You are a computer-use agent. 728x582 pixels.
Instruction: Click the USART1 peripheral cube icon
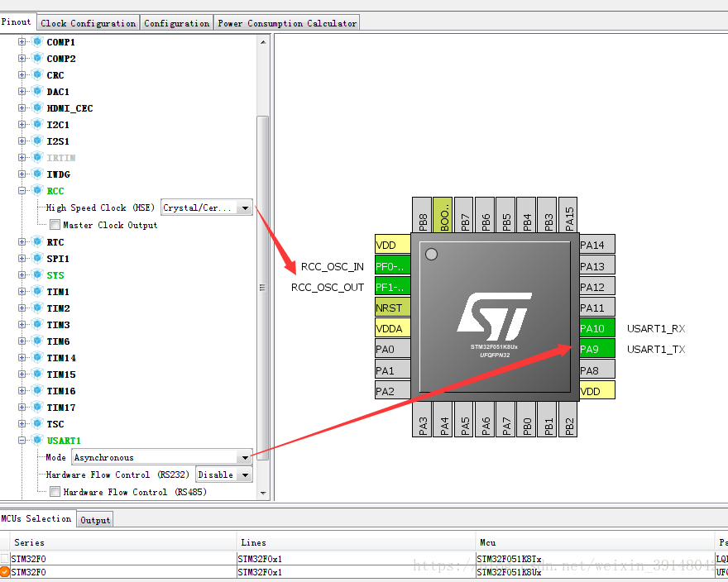pyautogui.click(x=37, y=440)
